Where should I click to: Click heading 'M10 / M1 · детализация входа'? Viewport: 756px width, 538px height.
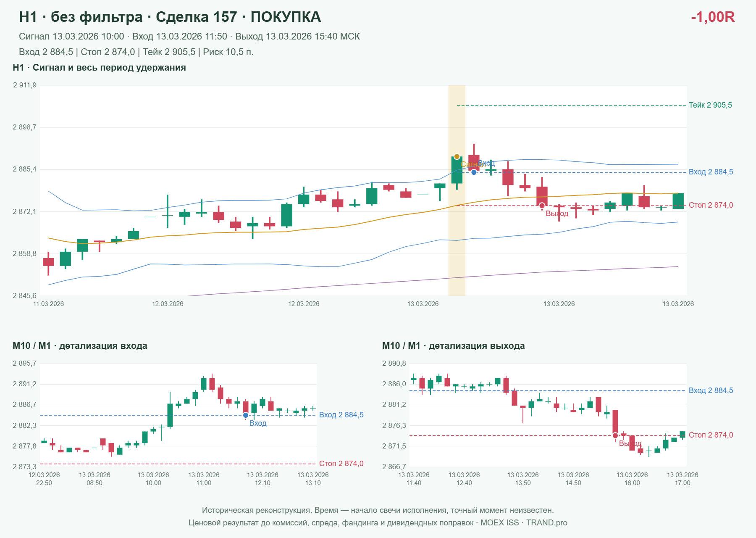pos(80,346)
